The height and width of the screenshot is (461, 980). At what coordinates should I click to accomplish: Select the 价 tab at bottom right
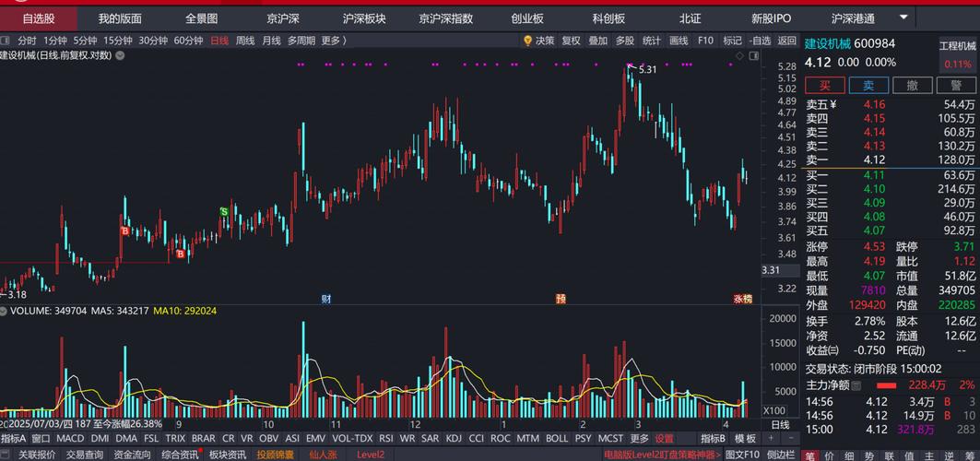[x=831, y=455]
